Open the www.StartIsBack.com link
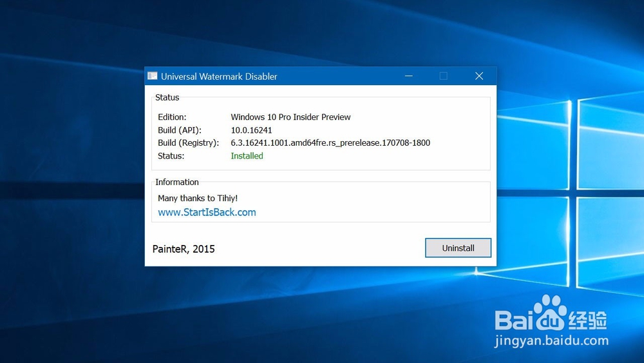This screenshot has height=363, width=644. [x=207, y=212]
